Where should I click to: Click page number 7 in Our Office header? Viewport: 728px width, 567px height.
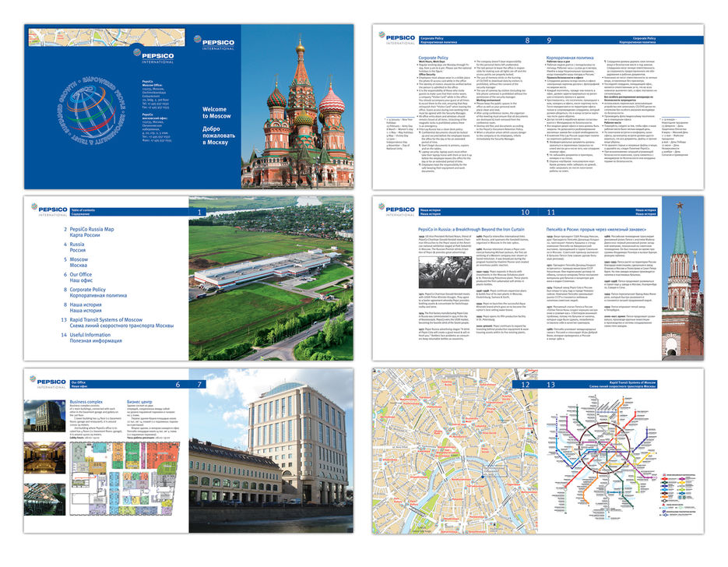pos(199,385)
